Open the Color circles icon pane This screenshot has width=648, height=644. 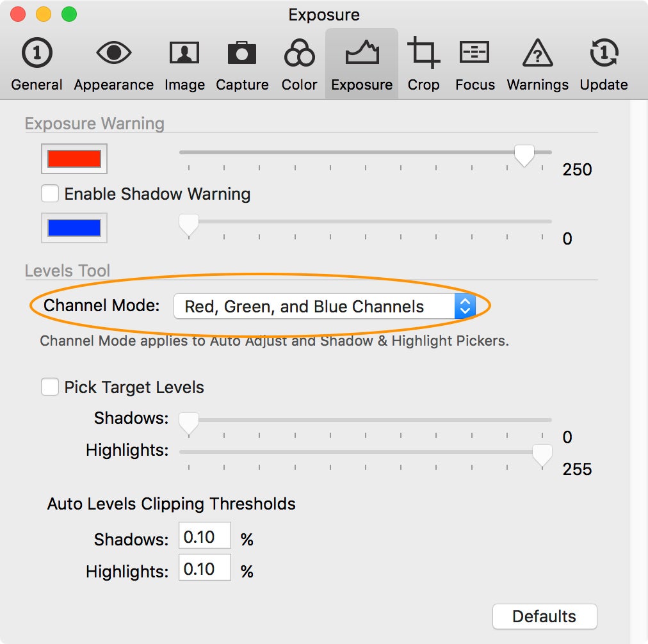pyautogui.click(x=299, y=64)
